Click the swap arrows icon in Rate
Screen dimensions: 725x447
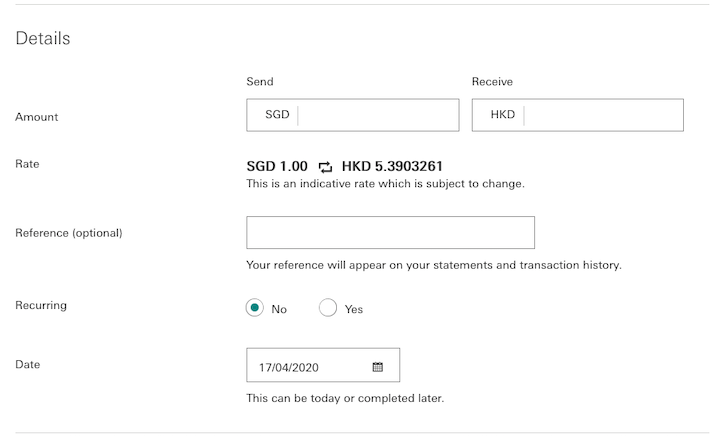(x=325, y=167)
